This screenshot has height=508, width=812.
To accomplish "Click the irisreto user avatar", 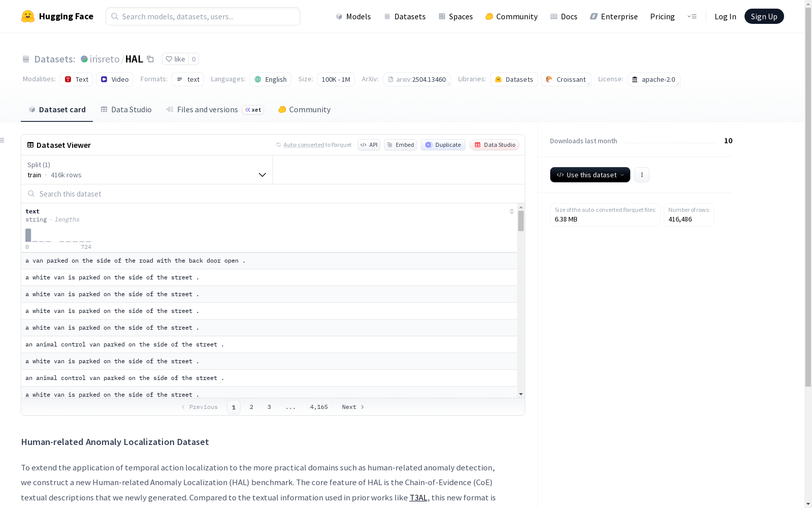I will click(84, 59).
